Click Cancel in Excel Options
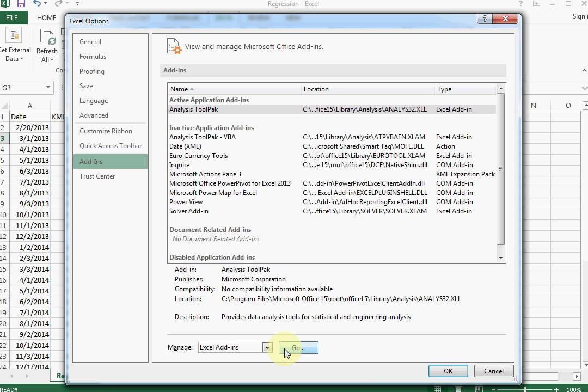Screen dimensions: 588x392 (x=494, y=371)
